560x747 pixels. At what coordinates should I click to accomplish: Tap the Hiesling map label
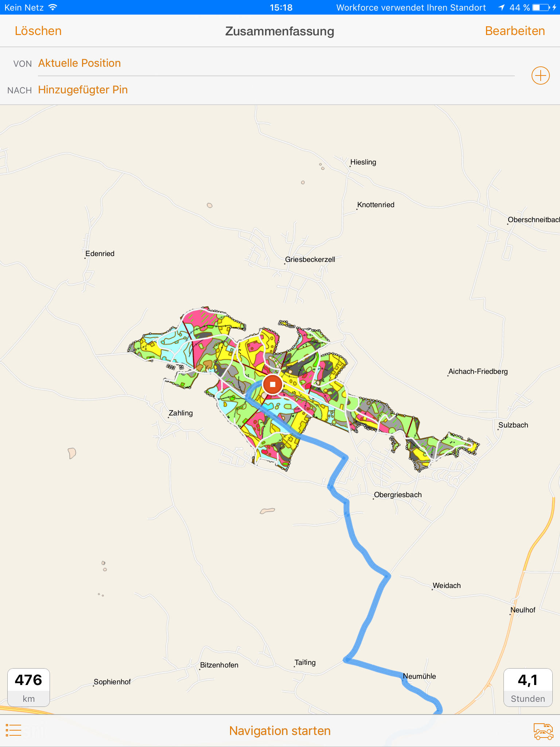coord(363,162)
